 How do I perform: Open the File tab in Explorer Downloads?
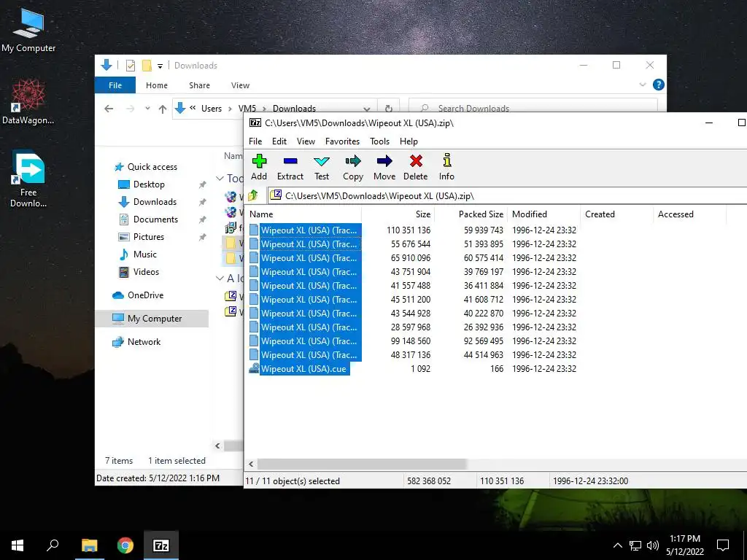[115, 85]
